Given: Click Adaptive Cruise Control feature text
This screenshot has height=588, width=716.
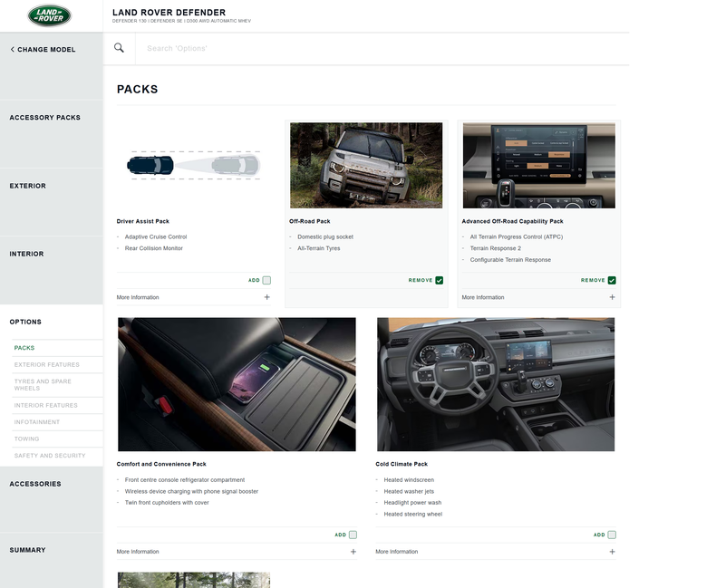Looking at the screenshot, I should (156, 237).
